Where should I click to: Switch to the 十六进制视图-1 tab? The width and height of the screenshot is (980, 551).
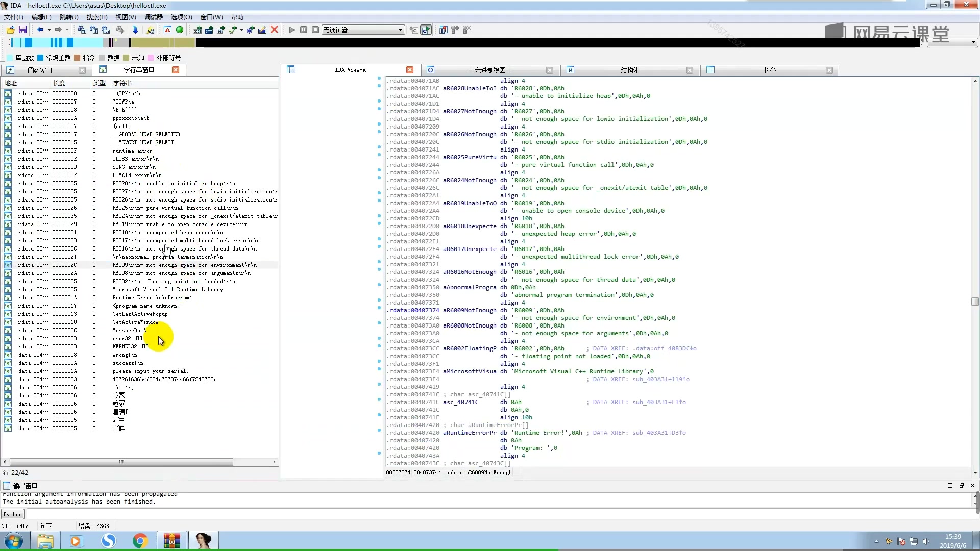pos(489,70)
